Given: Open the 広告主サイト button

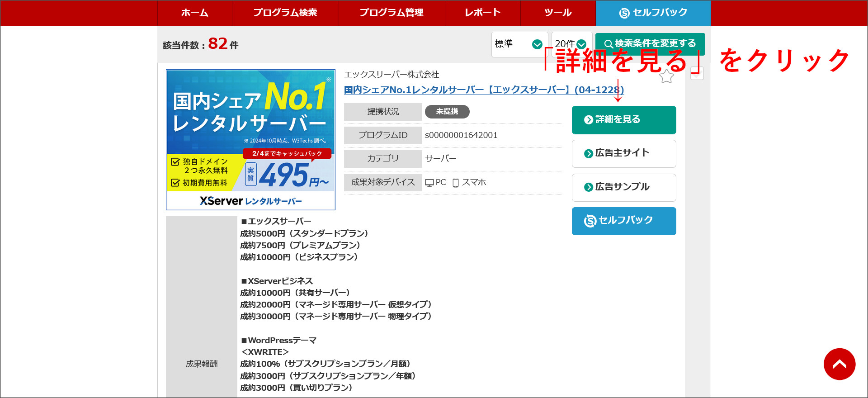Looking at the screenshot, I should coord(624,154).
